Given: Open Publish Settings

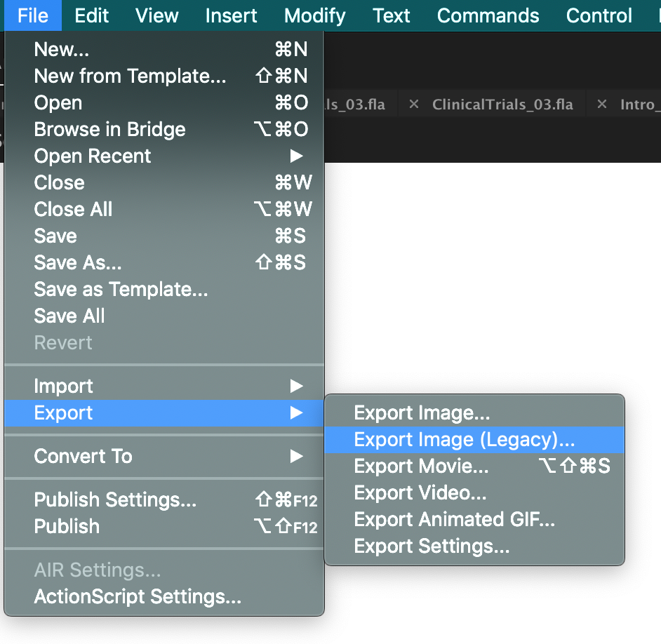Looking at the screenshot, I should 103,500.
